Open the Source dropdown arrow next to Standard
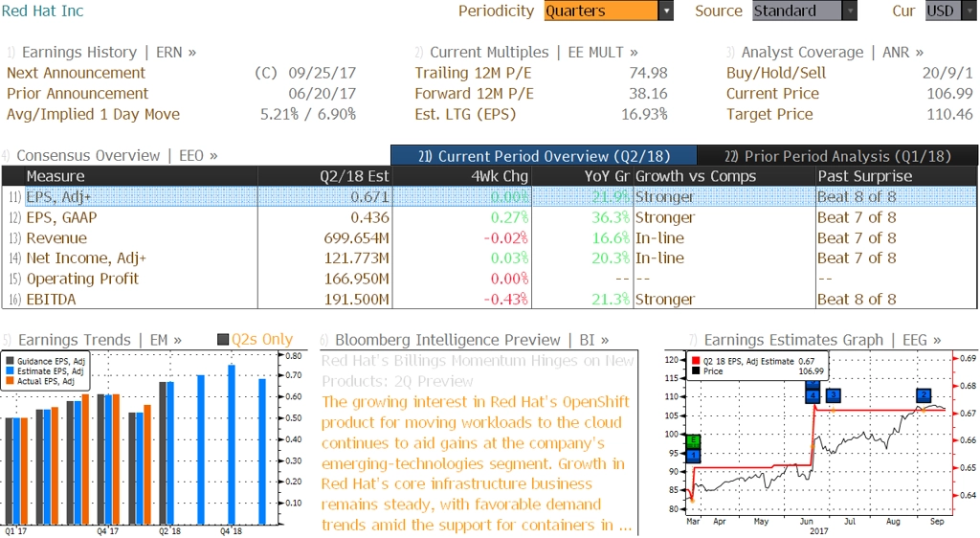 [850, 11]
